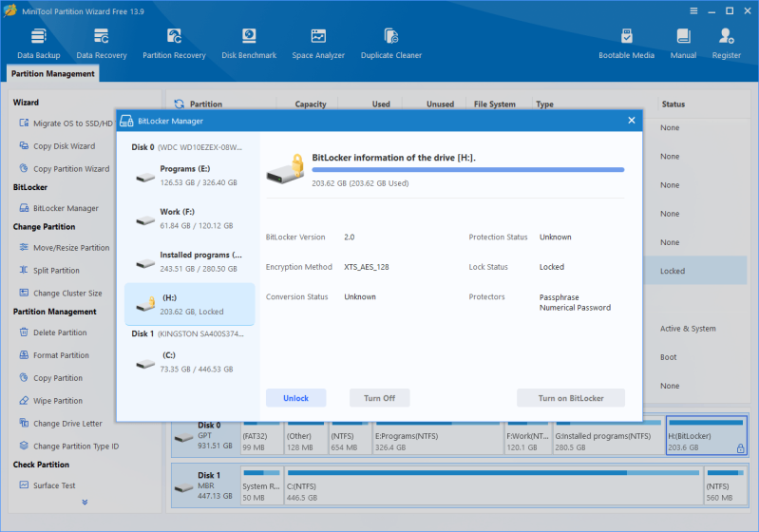759x532 pixels.
Task: Click the Copy Partition icon in sidebar
Action: point(24,377)
